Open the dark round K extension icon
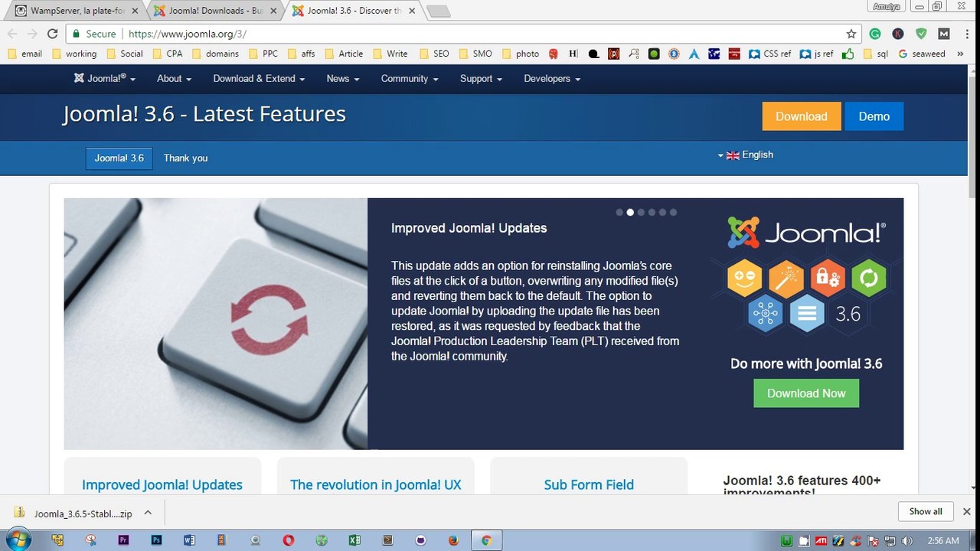Screen dimensions: 980x551 click(898, 34)
